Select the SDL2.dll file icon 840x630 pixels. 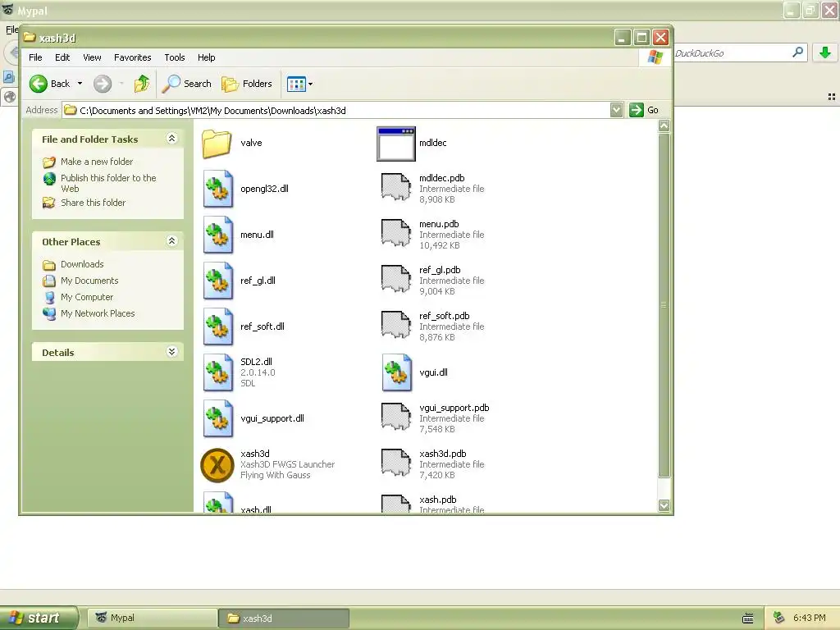pyautogui.click(x=218, y=372)
